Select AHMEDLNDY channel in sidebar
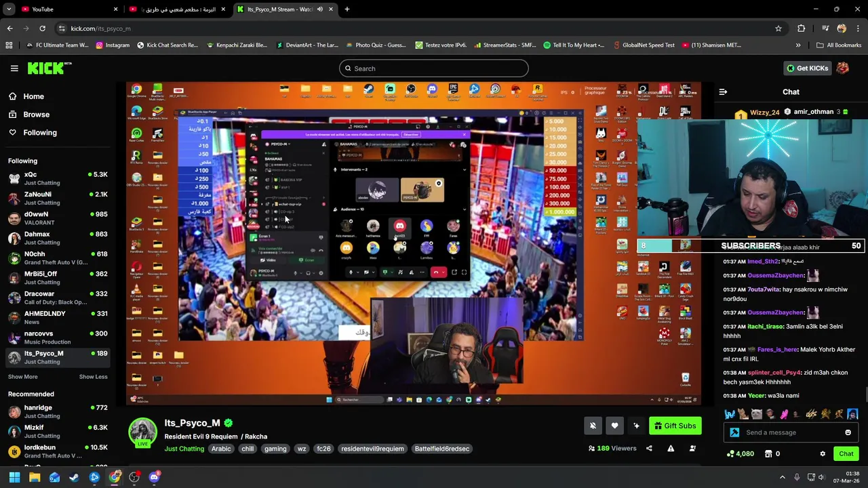The width and height of the screenshot is (868, 488). point(58,317)
